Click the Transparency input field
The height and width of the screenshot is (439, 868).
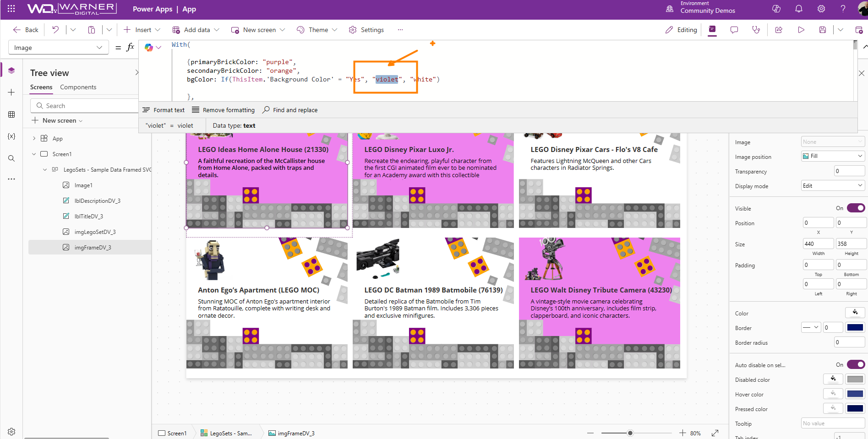[x=850, y=171]
